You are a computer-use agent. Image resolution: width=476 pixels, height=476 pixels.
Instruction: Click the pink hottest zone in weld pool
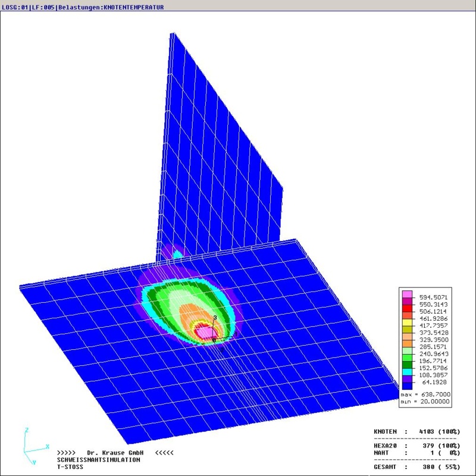[203, 331]
